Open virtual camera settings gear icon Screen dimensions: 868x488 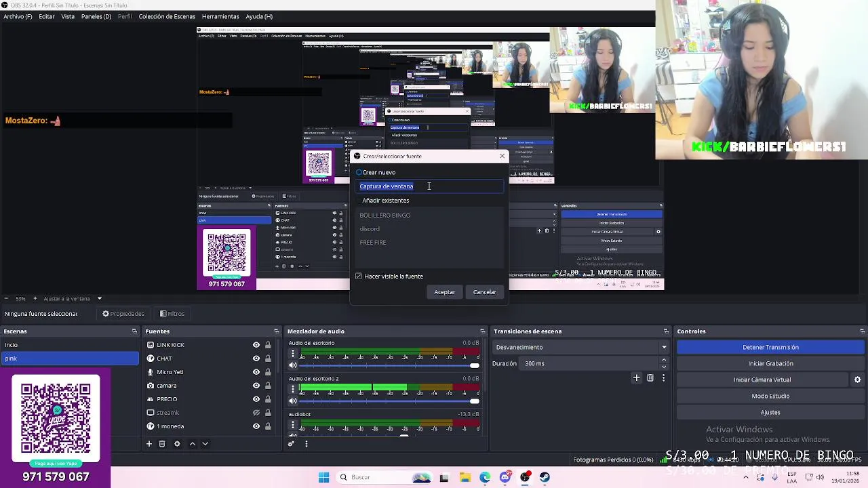coord(857,380)
